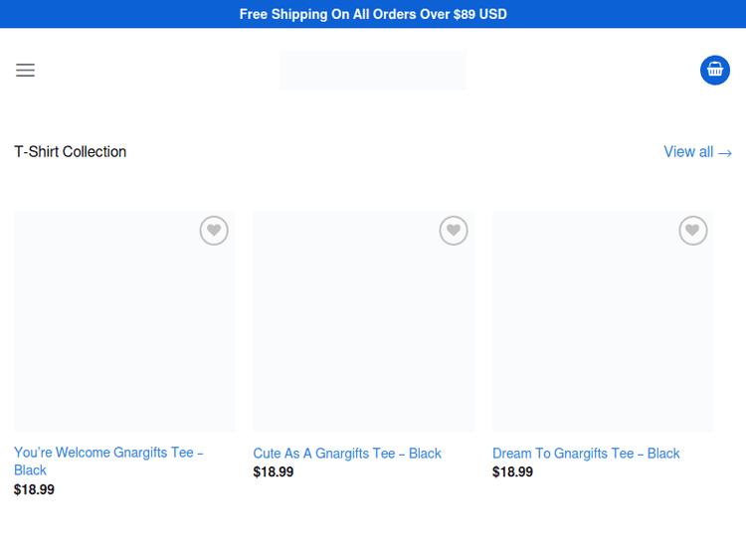
Task: Click the arrow next to View all
Action: click(725, 153)
